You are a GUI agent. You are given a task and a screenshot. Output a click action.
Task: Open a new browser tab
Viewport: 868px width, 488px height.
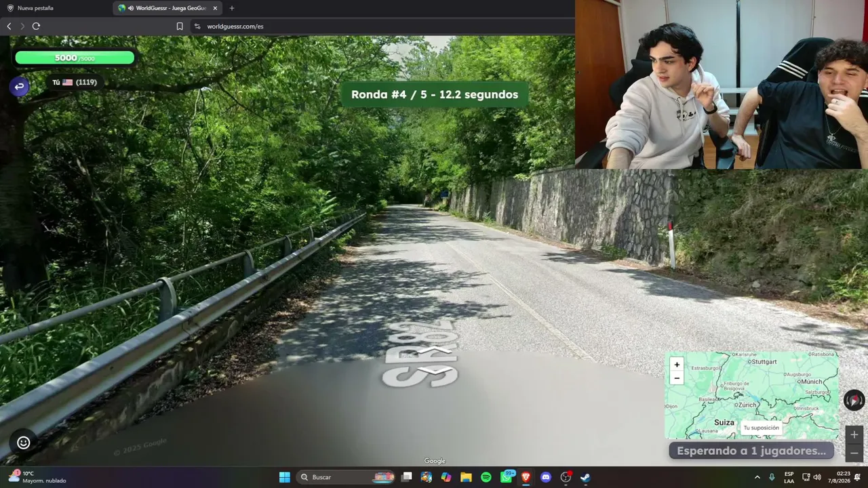[232, 8]
